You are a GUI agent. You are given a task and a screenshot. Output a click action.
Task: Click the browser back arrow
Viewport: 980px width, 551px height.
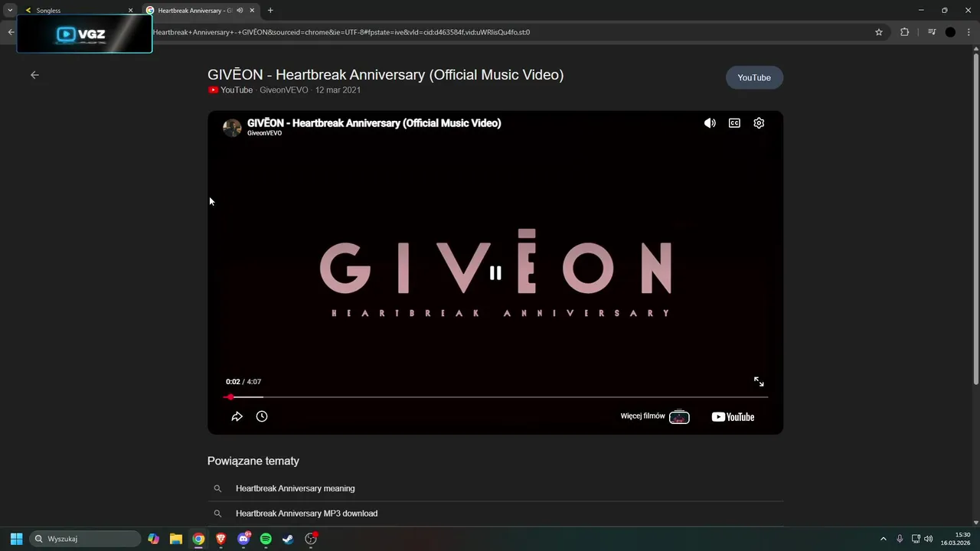(11, 32)
